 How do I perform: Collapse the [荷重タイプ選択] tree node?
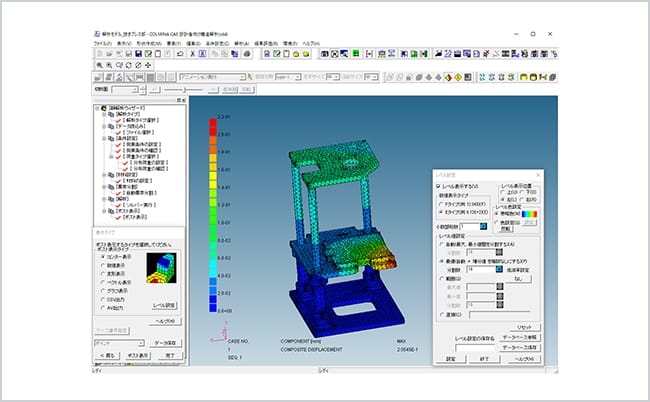(111, 157)
